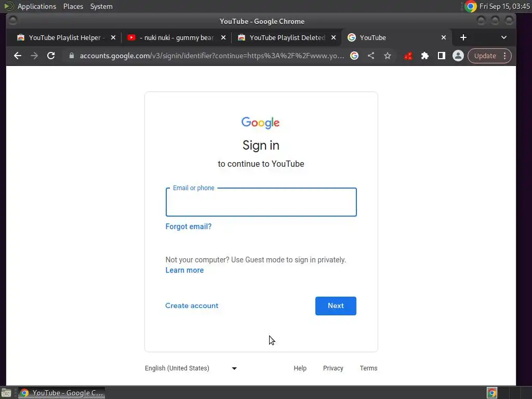Bookmark this tab with the star
The width and height of the screenshot is (532, 399).
point(388,56)
